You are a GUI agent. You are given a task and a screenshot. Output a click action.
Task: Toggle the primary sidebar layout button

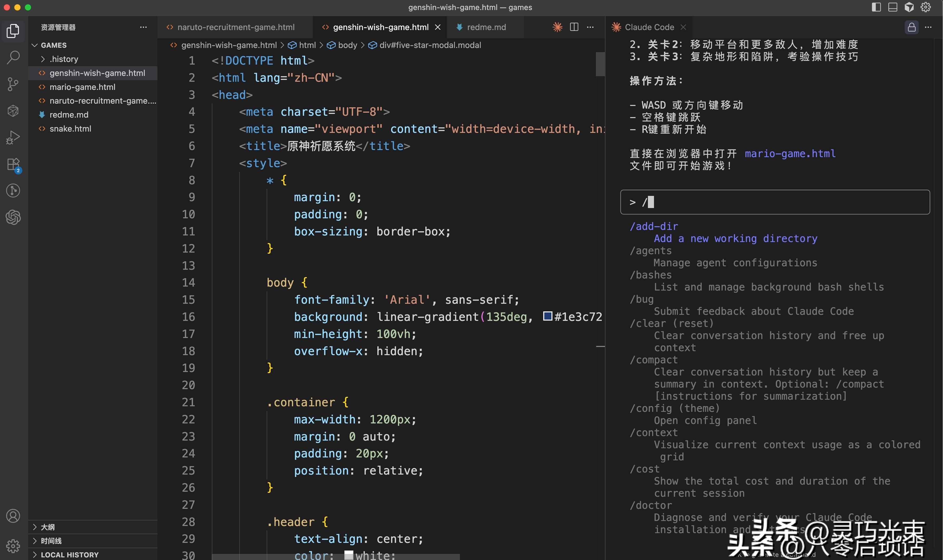(876, 7)
